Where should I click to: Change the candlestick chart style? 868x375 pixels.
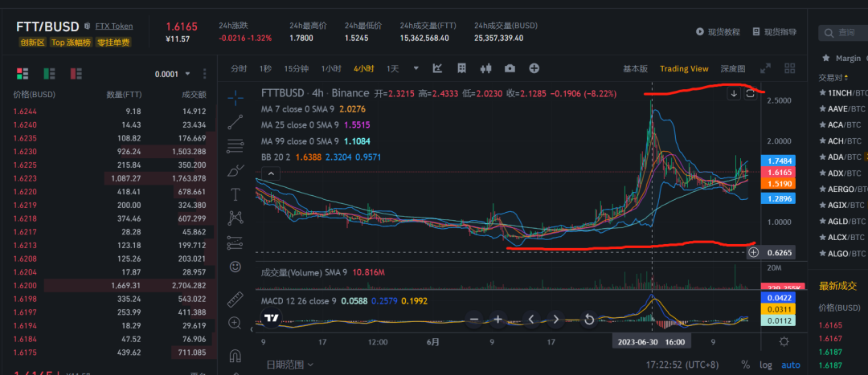click(x=486, y=68)
